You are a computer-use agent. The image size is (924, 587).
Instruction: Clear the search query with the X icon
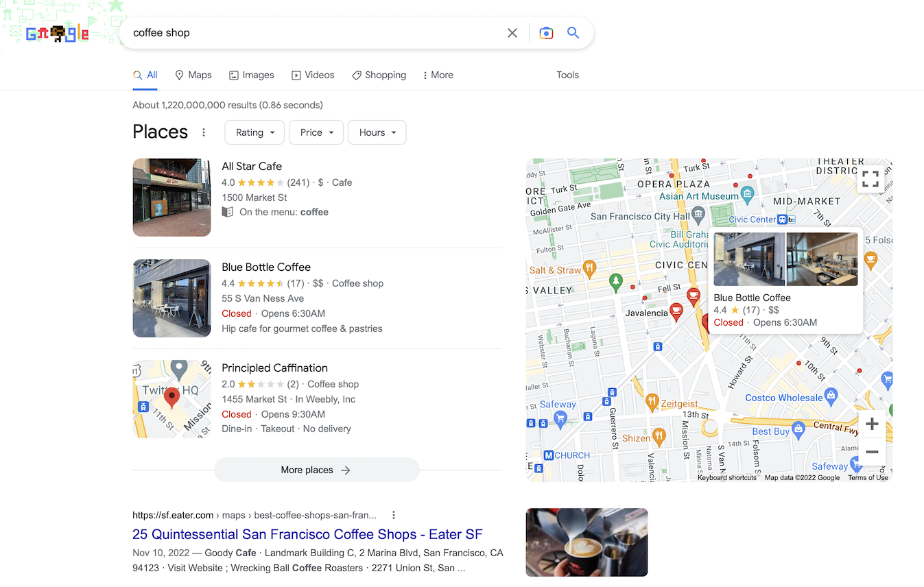[x=512, y=32]
